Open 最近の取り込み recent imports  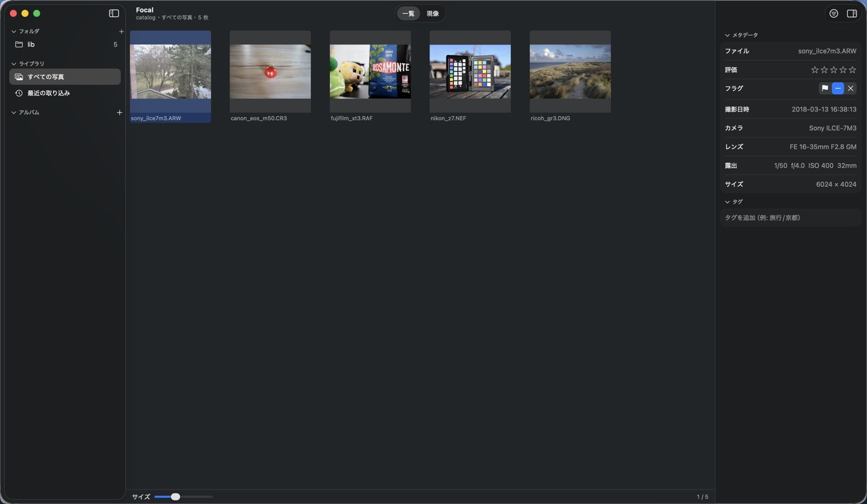pyautogui.click(x=65, y=93)
